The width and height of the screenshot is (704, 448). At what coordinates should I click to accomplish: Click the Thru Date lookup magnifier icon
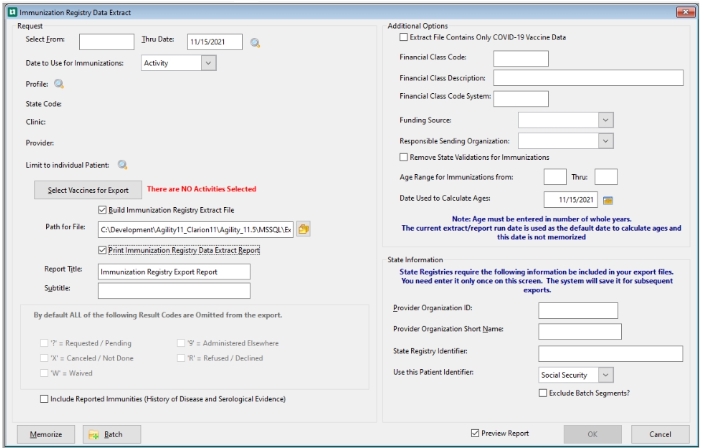tap(255, 43)
